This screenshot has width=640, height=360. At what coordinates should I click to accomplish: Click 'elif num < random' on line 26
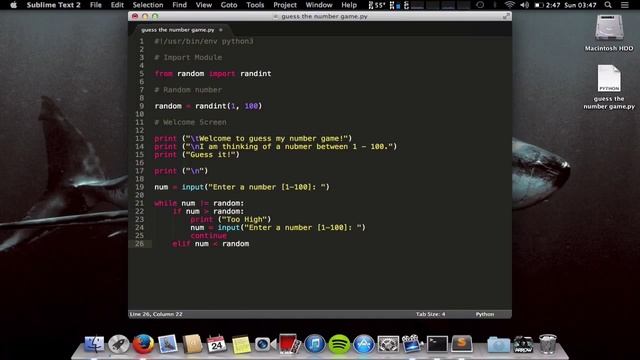click(x=211, y=244)
